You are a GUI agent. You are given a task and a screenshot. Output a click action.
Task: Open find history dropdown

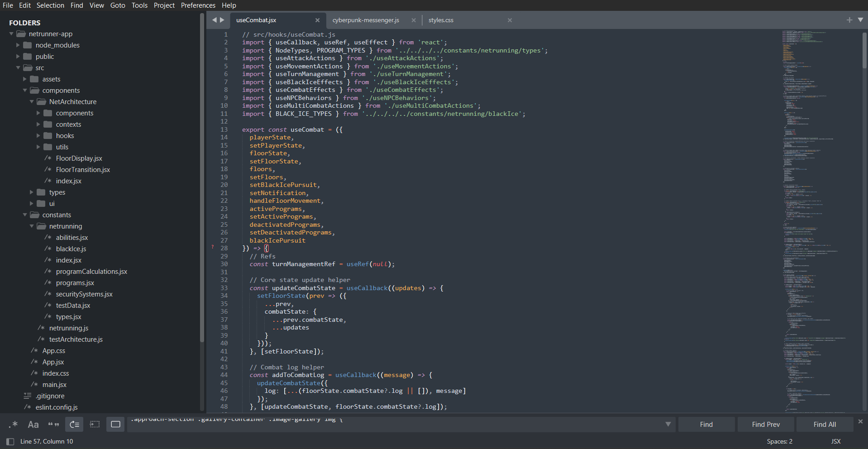(x=668, y=425)
